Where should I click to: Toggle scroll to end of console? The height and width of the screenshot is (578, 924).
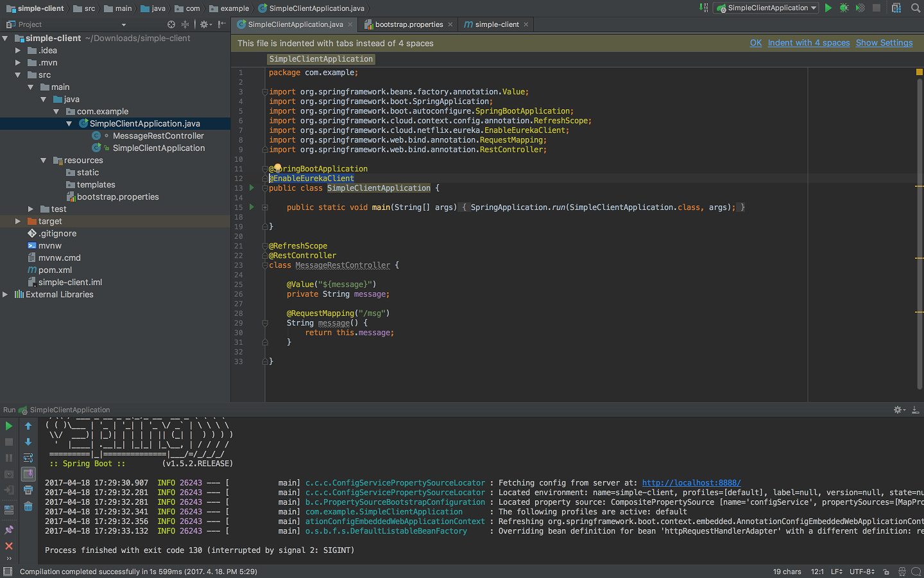(x=28, y=474)
